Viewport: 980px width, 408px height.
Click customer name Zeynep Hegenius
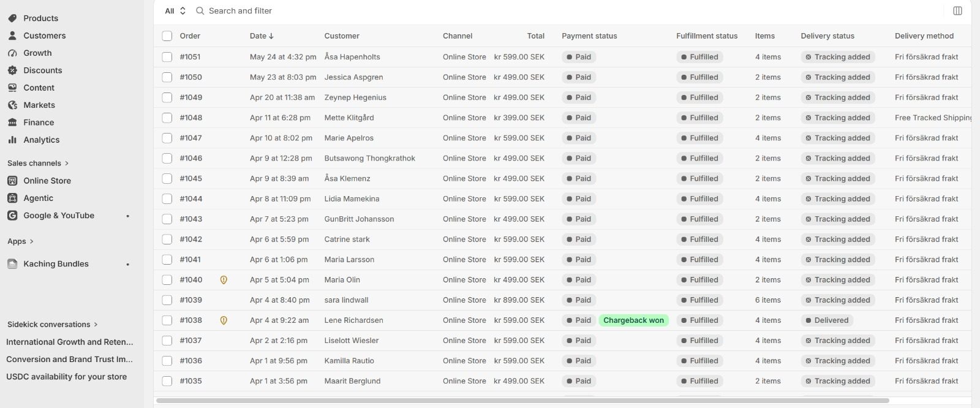355,97
